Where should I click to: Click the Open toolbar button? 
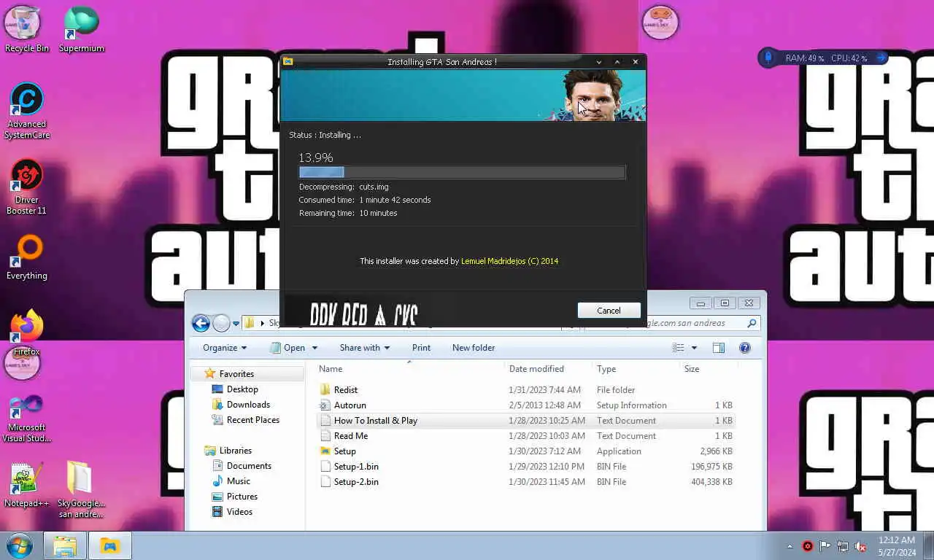tap(287, 348)
